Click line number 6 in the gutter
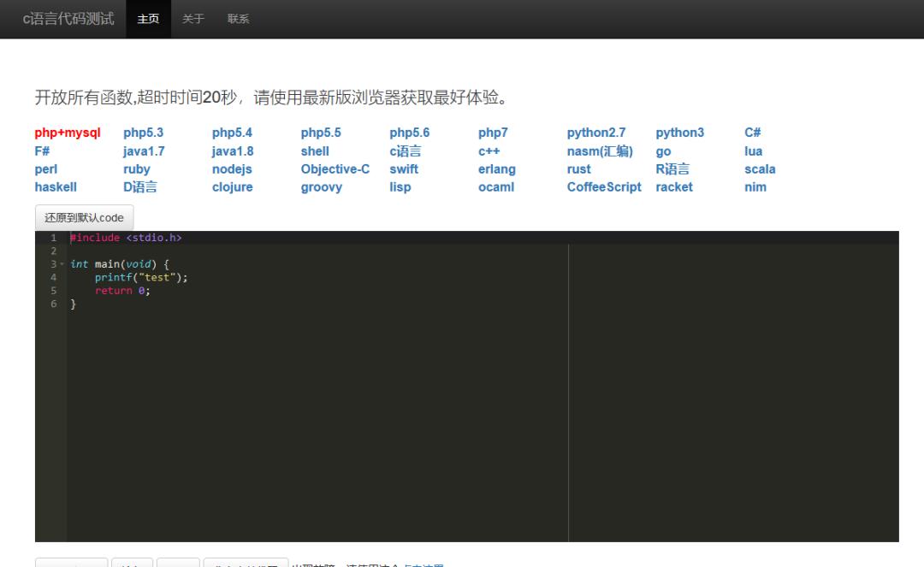The image size is (924, 567). pyautogui.click(x=54, y=304)
